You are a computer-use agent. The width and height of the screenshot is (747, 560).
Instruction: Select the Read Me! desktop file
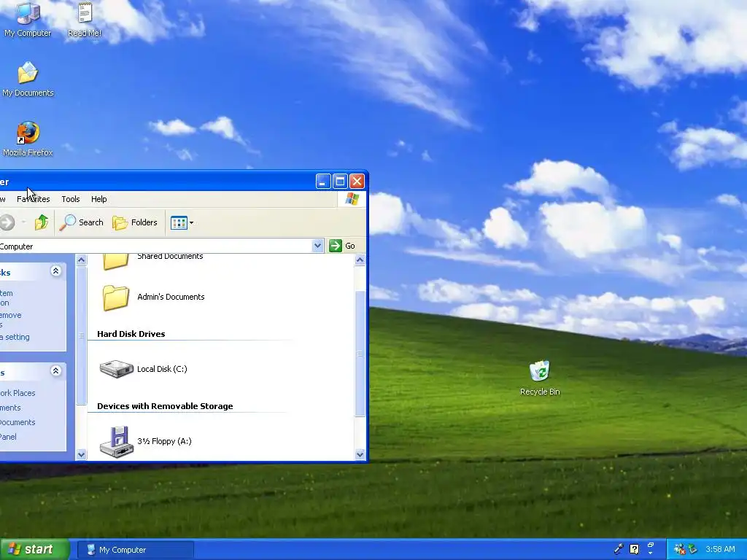coord(85,20)
